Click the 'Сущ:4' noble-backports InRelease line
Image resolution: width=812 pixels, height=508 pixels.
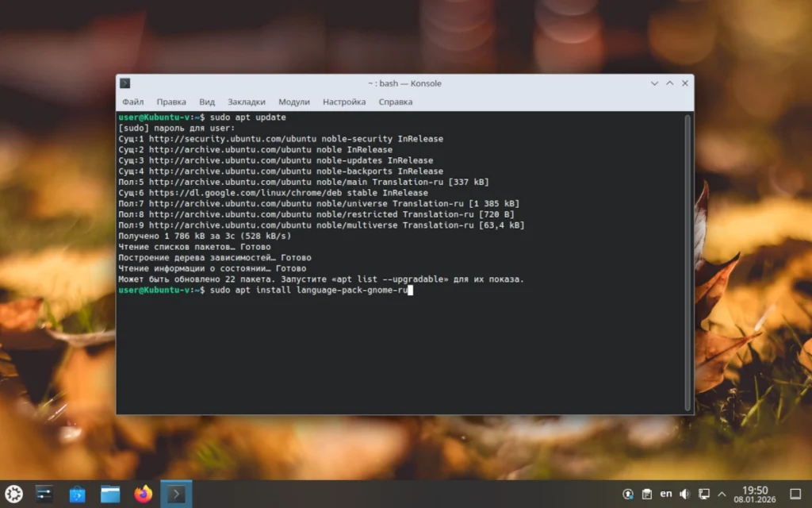coord(281,171)
